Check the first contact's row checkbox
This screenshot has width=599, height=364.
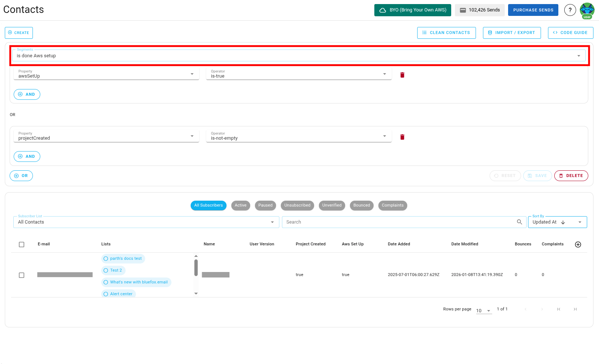pos(21,275)
